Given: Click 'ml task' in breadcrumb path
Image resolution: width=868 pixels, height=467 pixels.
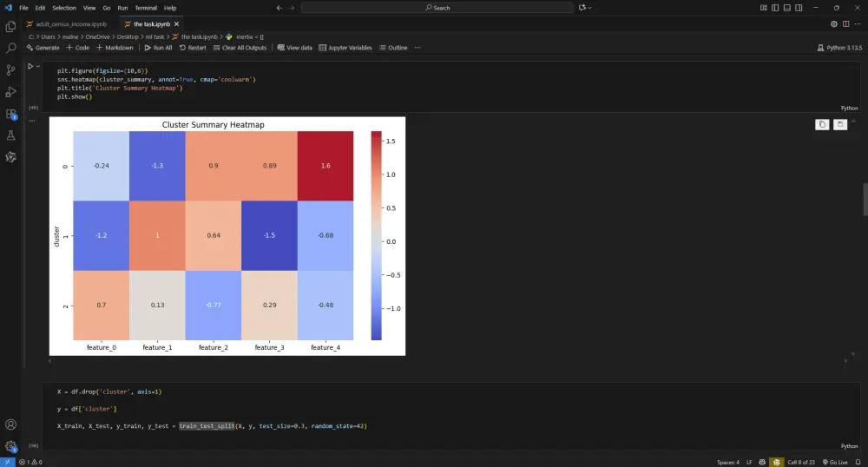Looking at the screenshot, I should (155, 36).
